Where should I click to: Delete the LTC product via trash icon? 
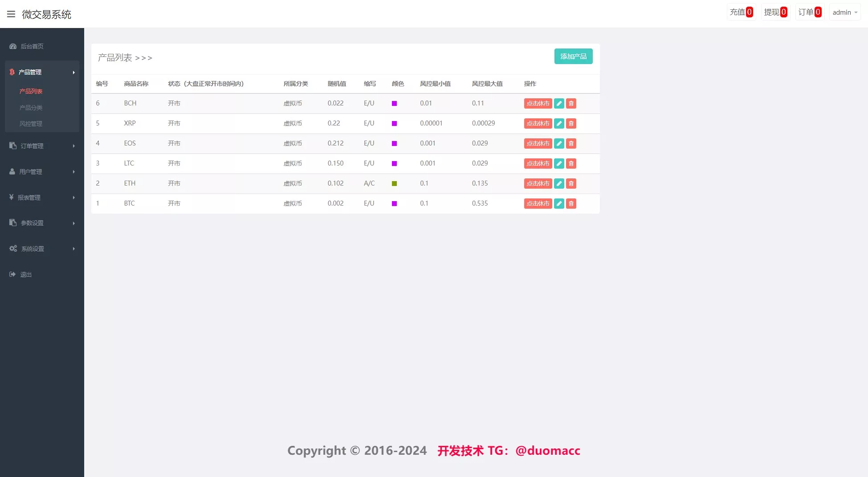(x=571, y=164)
